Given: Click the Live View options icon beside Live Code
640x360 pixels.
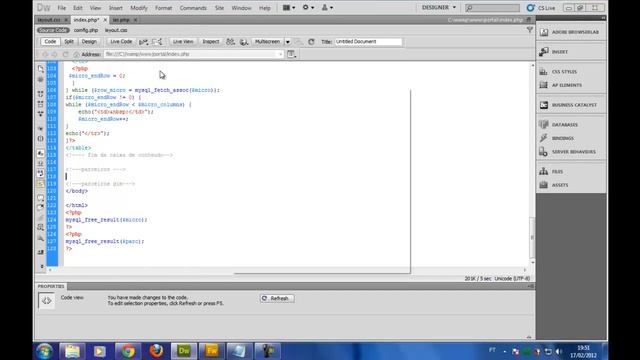Looking at the screenshot, I should pos(143,42).
